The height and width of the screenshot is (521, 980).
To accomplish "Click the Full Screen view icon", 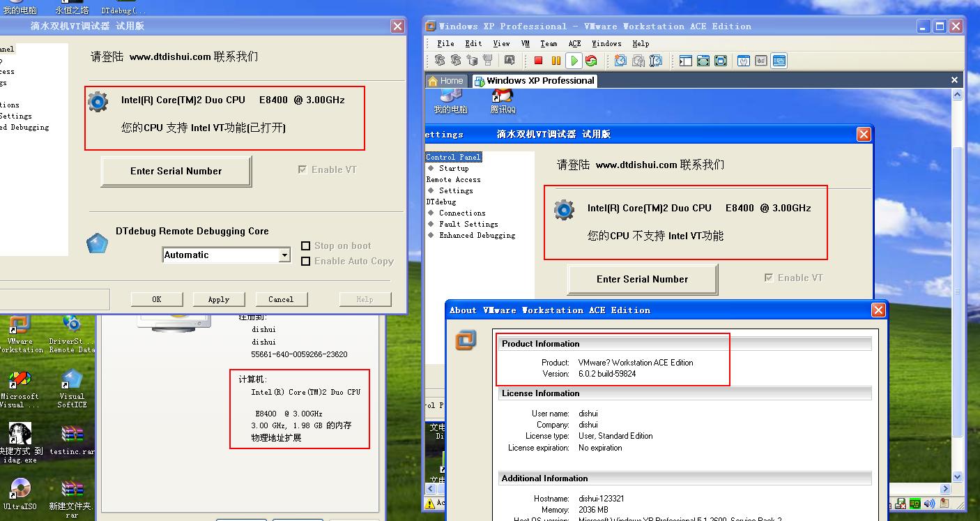I will tap(721, 61).
